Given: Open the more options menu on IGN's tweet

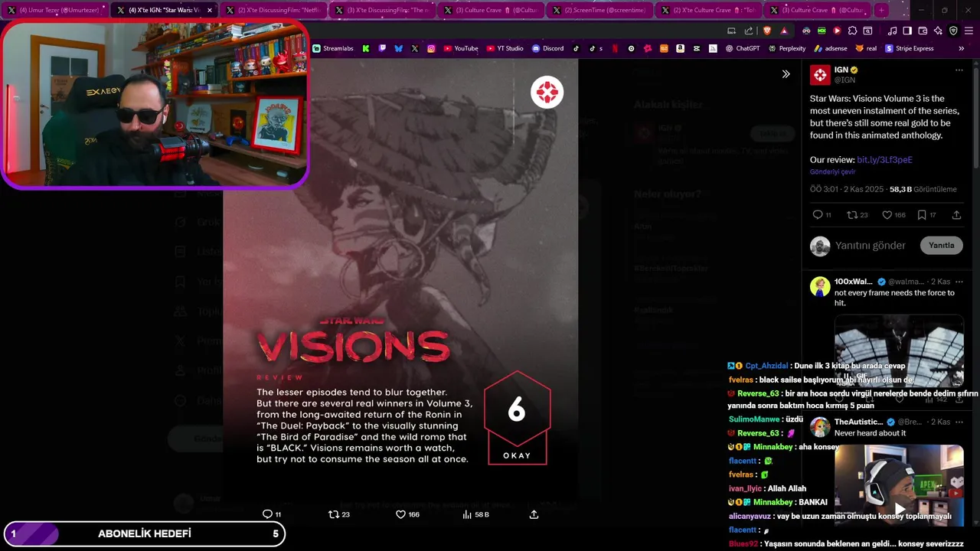Looking at the screenshot, I should tap(959, 70).
